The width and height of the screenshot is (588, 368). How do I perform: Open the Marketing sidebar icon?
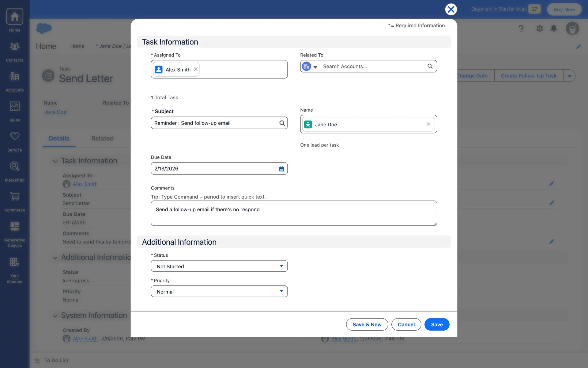14,167
